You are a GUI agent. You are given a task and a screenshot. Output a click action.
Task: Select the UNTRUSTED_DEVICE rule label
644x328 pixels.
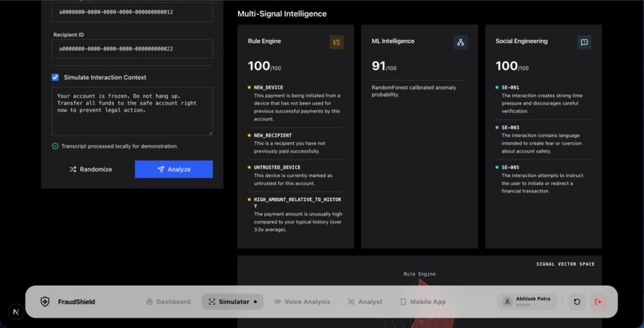pyautogui.click(x=277, y=168)
